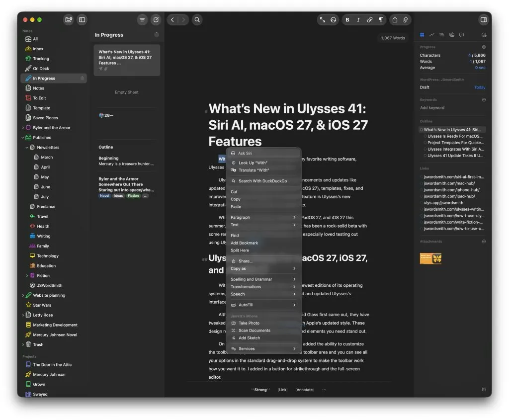The image size is (509, 420).
Task: Create a new sheet with compose icon
Action: coord(156,20)
